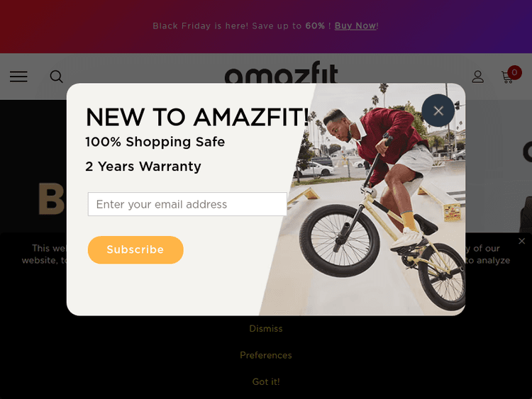532x399 pixels.
Task: Click the bold 60% discount text
Action: [x=315, y=26]
